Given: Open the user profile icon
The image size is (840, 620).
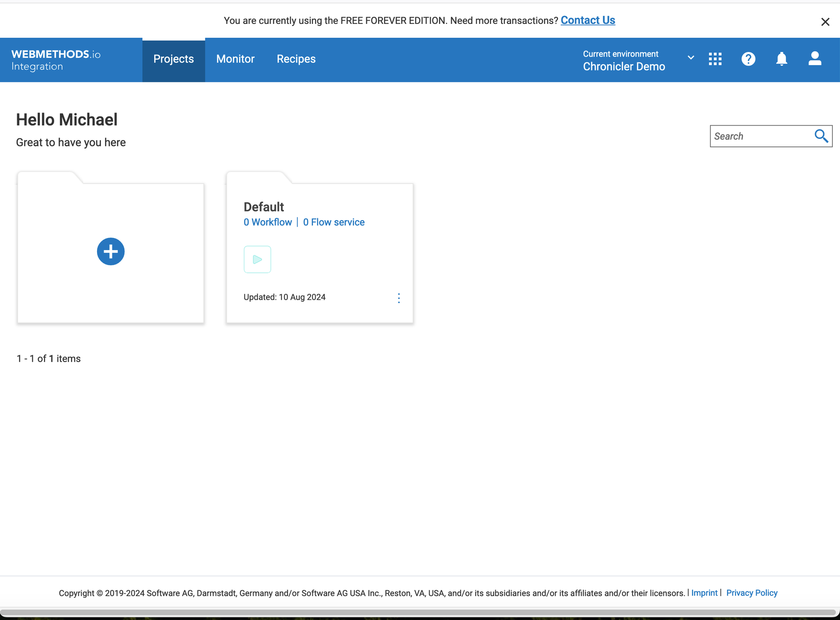Looking at the screenshot, I should tap(814, 59).
